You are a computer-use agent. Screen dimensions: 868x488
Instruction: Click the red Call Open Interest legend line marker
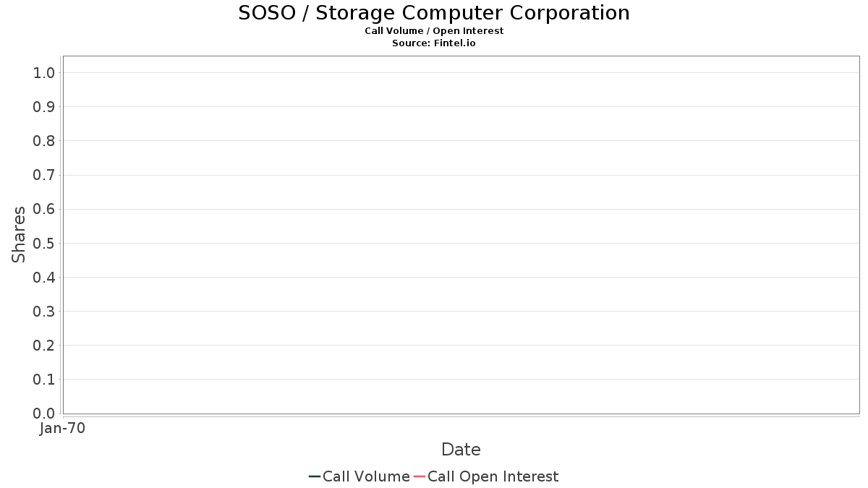click(x=419, y=476)
